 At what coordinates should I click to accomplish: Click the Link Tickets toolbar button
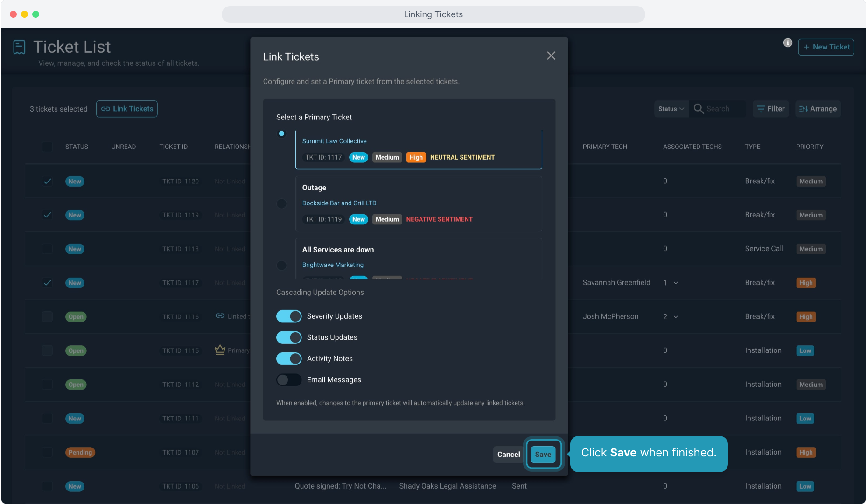[127, 109]
